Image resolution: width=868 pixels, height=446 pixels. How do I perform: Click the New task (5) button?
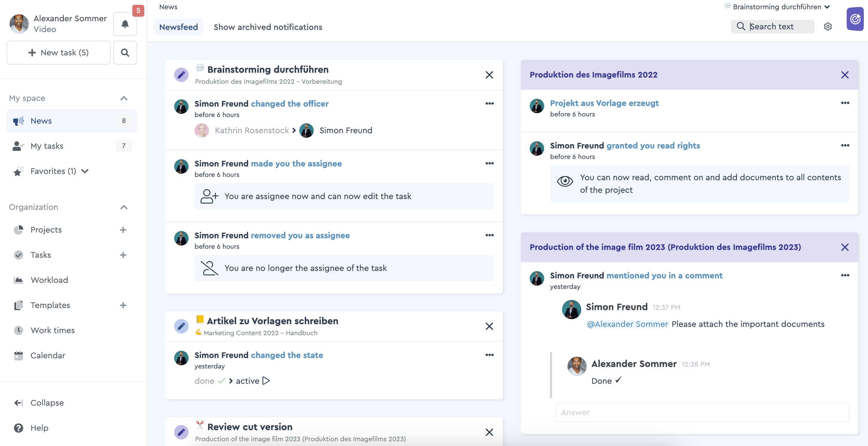[59, 53]
